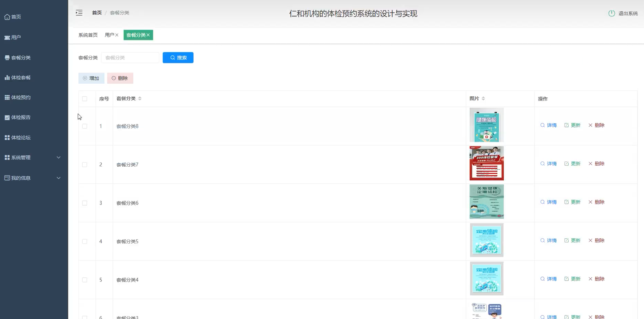Click the sort arrows on the 图片 column
644x319 pixels.
[483, 98]
